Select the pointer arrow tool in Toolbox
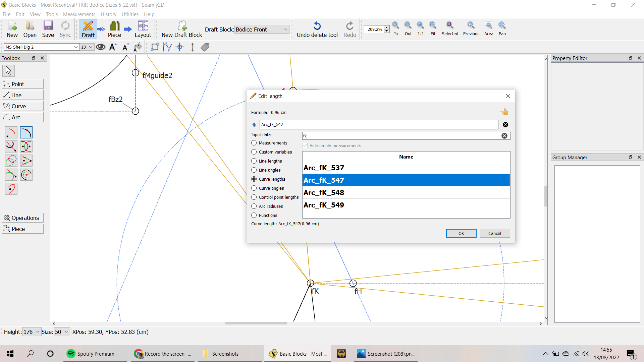This screenshot has height=362, width=644. (8, 71)
